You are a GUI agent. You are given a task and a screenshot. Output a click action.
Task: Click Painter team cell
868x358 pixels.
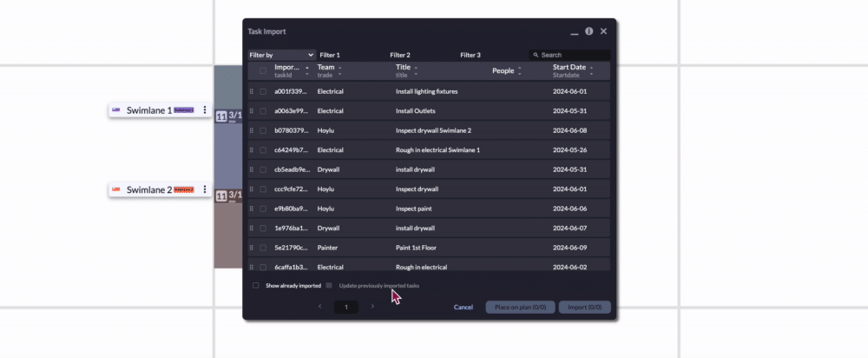(x=327, y=248)
